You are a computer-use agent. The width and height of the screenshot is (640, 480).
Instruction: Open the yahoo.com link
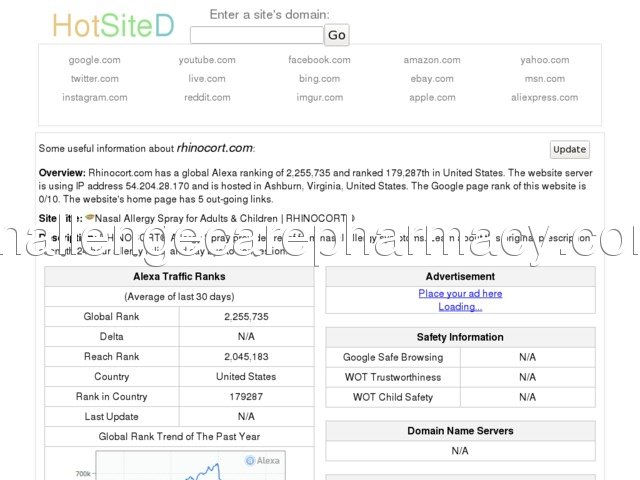[544, 60]
